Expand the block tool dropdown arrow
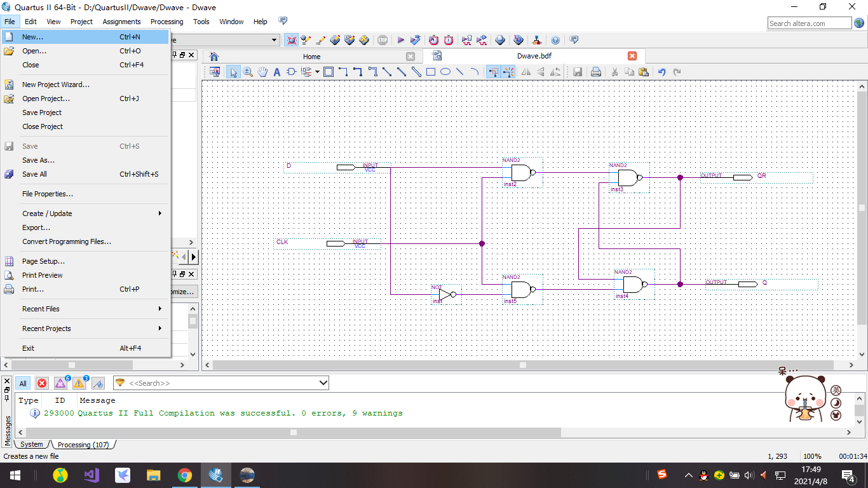Image resolution: width=868 pixels, height=488 pixels. tap(316, 72)
